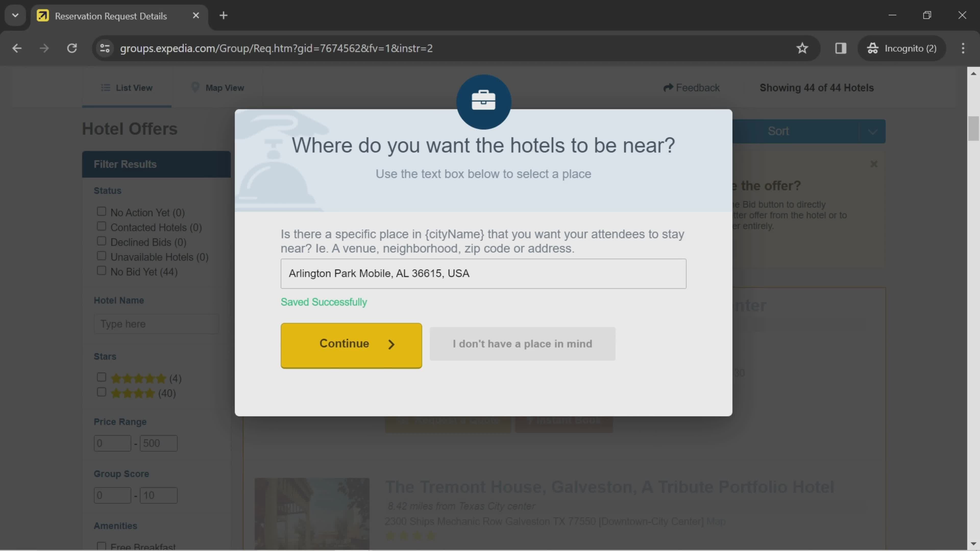This screenshot has width=980, height=551.
Task: Switch to Map View tab
Action: 217,88
